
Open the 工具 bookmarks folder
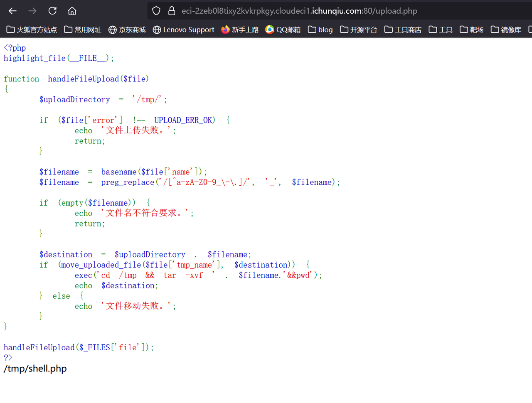tap(441, 29)
